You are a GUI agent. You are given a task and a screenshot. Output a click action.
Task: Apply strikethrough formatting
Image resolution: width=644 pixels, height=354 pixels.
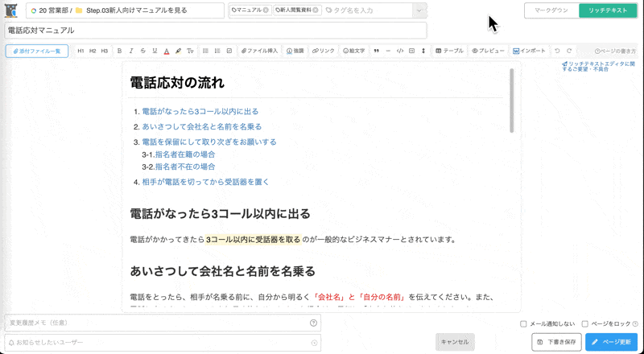coord(142,51)
